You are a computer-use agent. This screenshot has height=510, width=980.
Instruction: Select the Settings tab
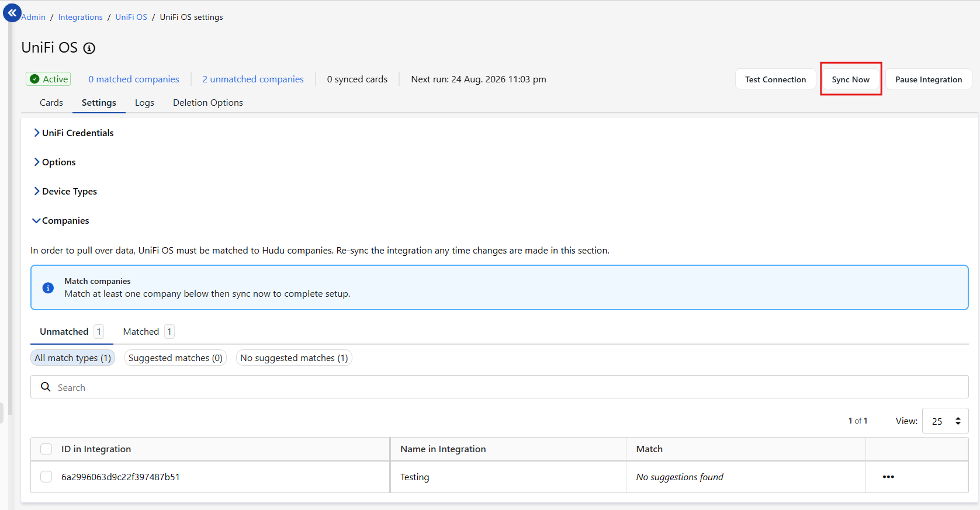[x=99, y=102]
